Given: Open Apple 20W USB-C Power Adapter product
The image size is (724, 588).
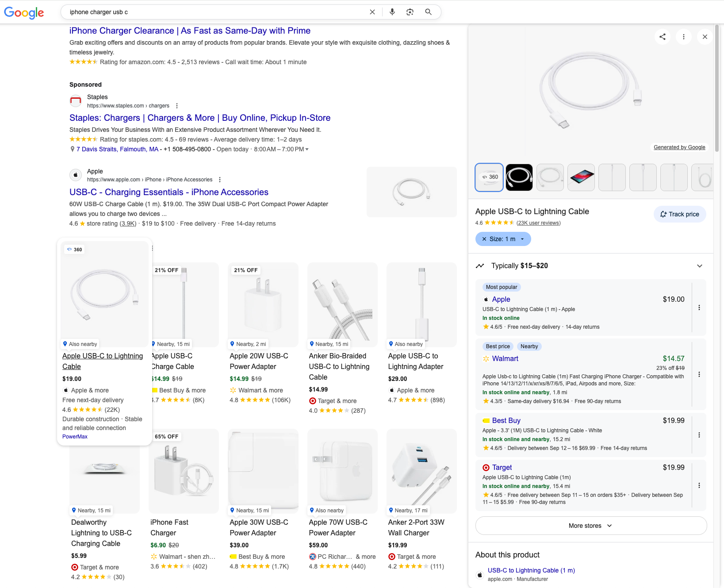Looking at the screenshot, I should point(259,361).
